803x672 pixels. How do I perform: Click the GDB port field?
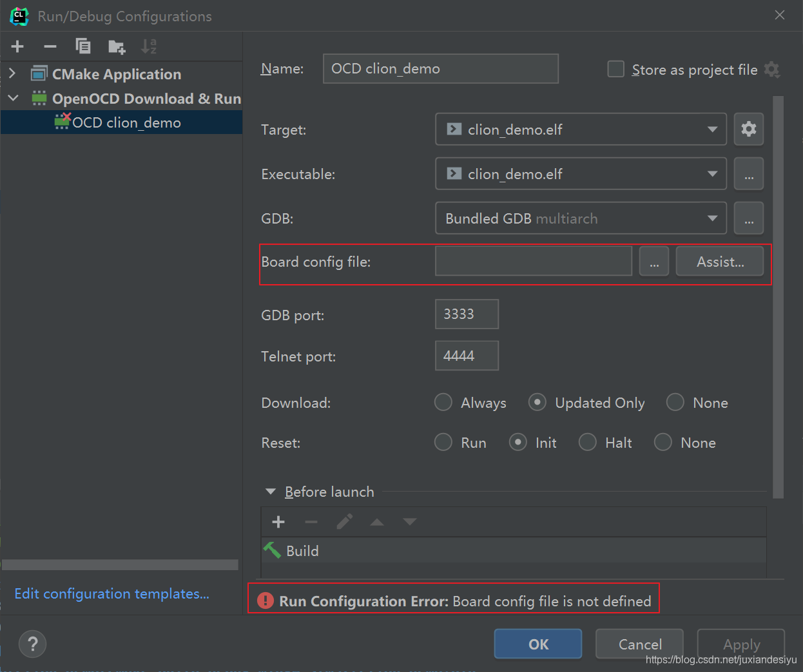pos(467,314)
